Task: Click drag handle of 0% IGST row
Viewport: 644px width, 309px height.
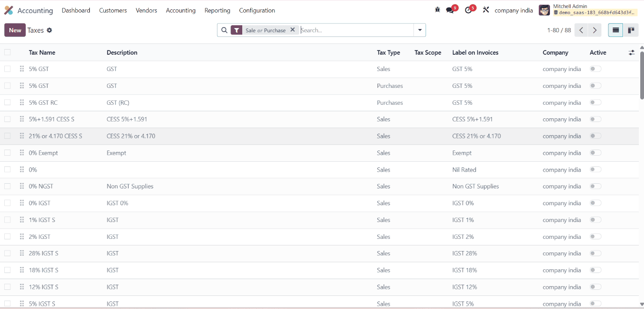Action: [x=22, y=203]
